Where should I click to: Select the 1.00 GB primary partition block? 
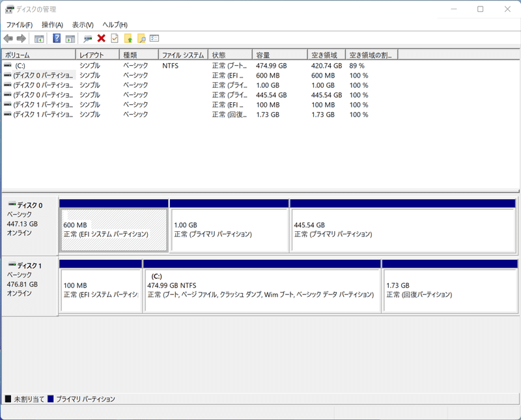pos(229,226)
